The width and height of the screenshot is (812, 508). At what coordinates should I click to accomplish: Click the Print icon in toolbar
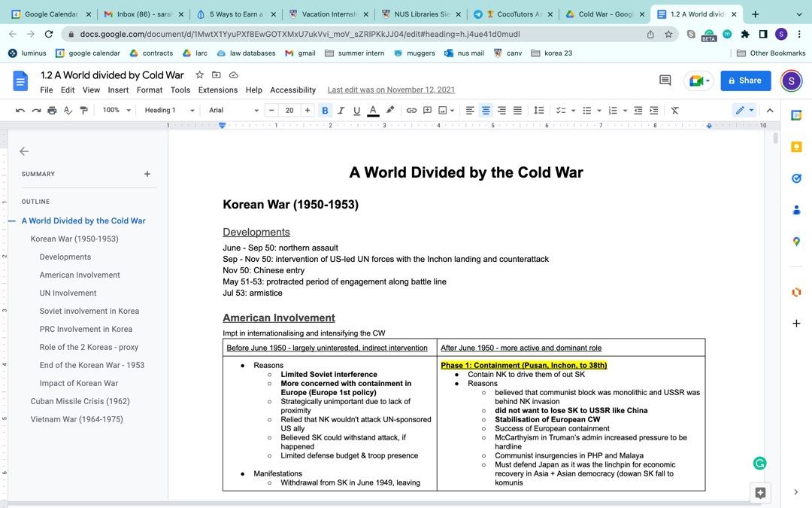(x=52, y=110)
